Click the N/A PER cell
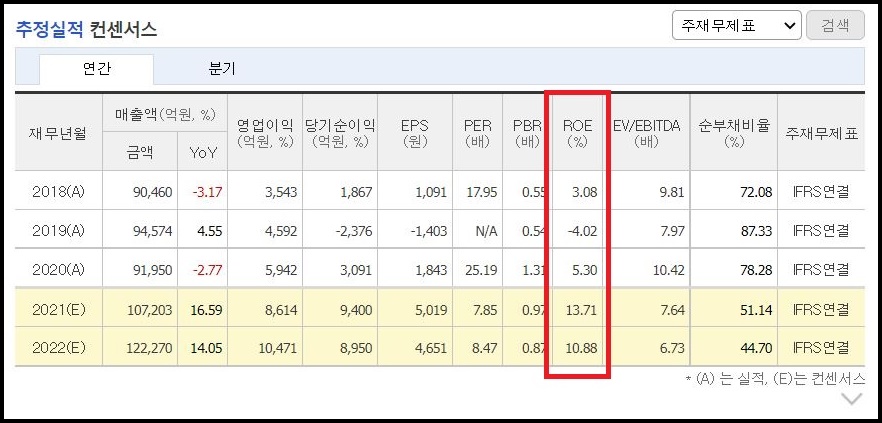Viewport: 882px width, 423px height. [x=486, y=231]
